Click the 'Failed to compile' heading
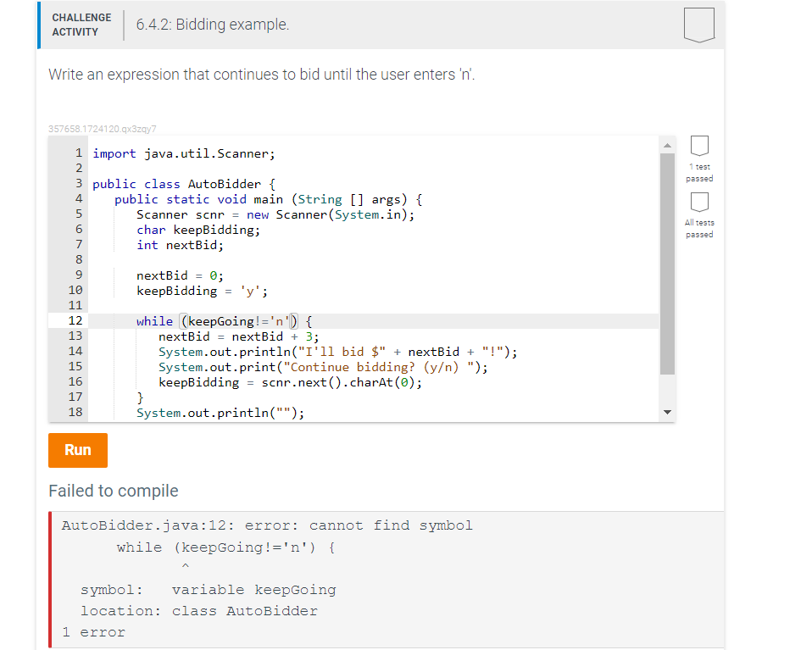This screenshot has height=650, width=812. (113, 491)
